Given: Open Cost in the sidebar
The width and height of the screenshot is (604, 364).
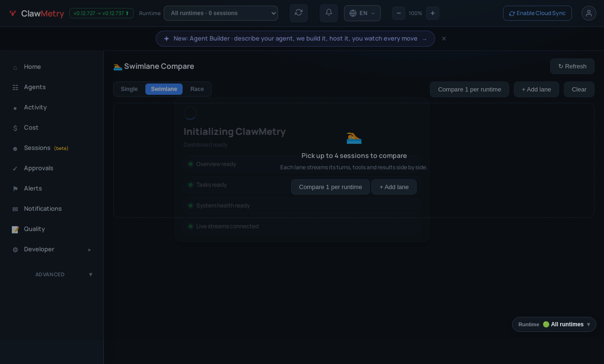Looking at the screenshot, I should coord(52,128).
